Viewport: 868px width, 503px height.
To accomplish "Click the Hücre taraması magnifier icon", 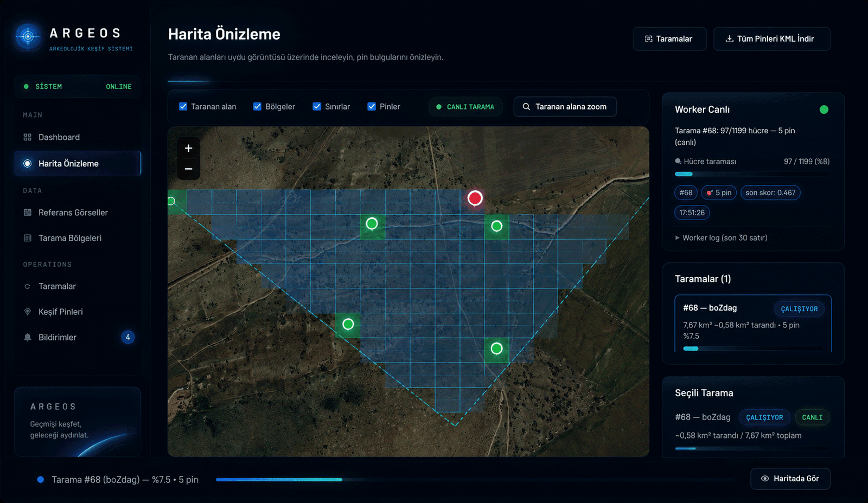I will click(x=678, y=162).
